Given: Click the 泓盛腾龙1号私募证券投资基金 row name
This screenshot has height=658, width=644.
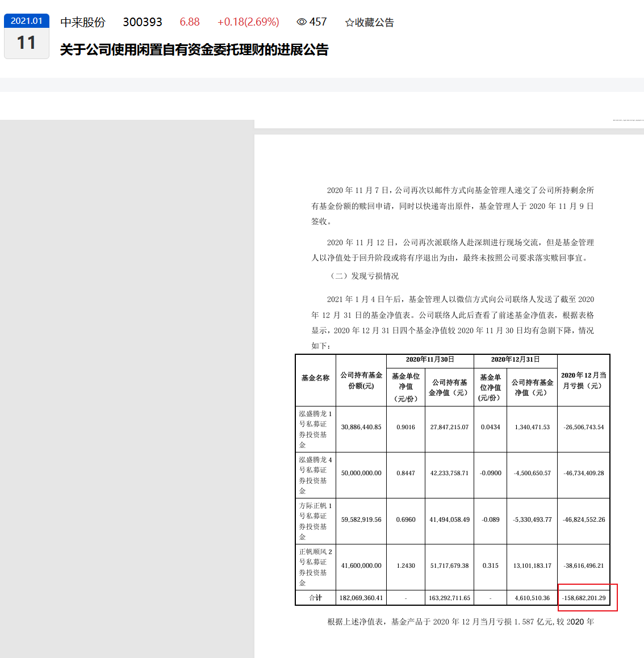Looking at the screenshot, I should coord(315,429).
